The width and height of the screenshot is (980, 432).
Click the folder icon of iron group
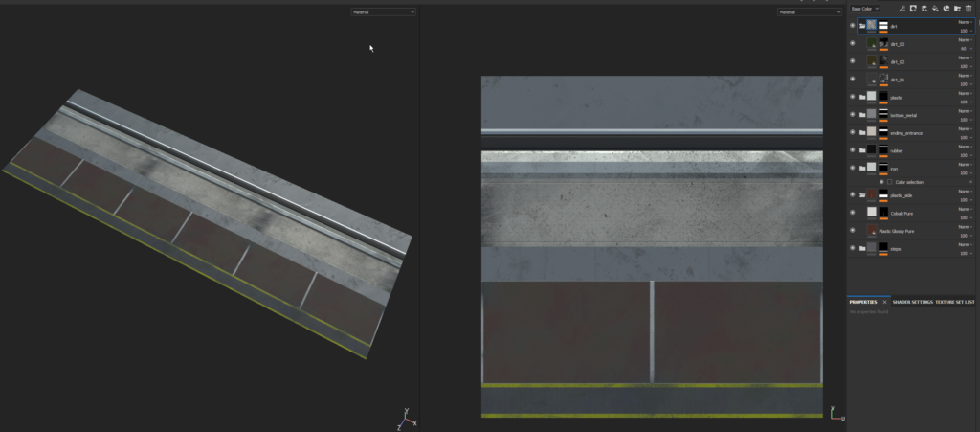coord(862,169)
